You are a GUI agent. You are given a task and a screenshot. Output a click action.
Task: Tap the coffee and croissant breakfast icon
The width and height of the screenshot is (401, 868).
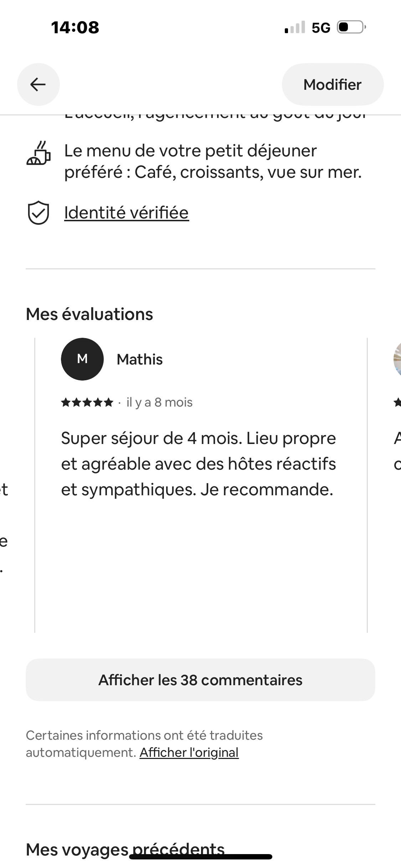pyautogui.click(x=38, y=154)
